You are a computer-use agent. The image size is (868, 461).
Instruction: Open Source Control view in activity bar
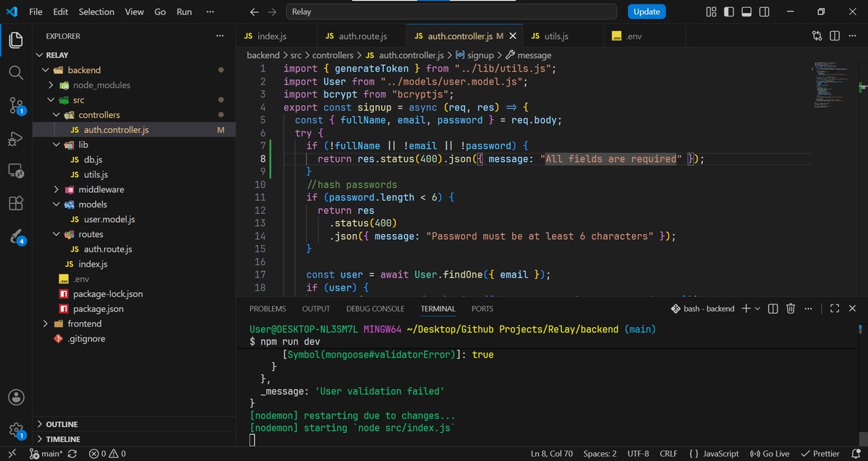(16, 105)
